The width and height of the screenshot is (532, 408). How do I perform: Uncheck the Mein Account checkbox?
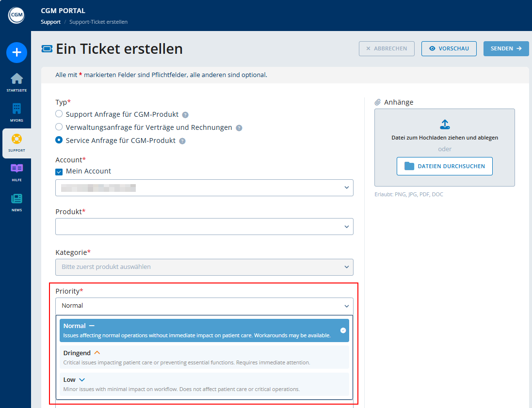click(59, 172)
